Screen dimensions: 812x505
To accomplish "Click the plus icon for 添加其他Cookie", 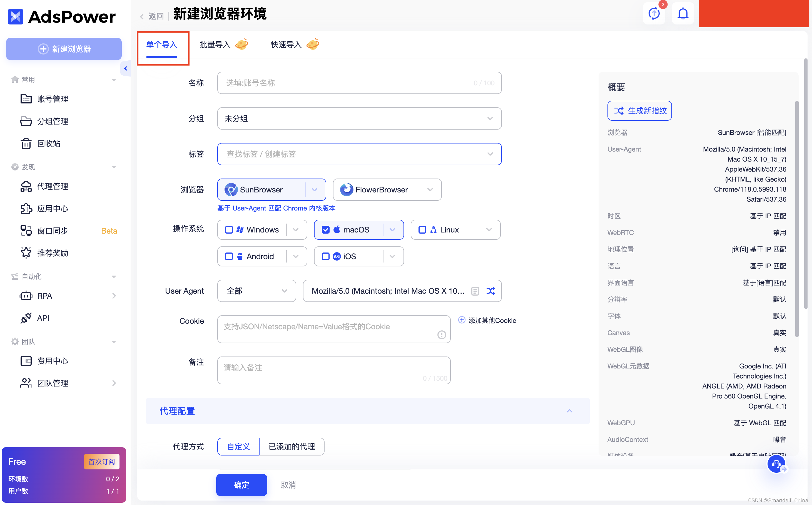I will click(x=462, y=320).
